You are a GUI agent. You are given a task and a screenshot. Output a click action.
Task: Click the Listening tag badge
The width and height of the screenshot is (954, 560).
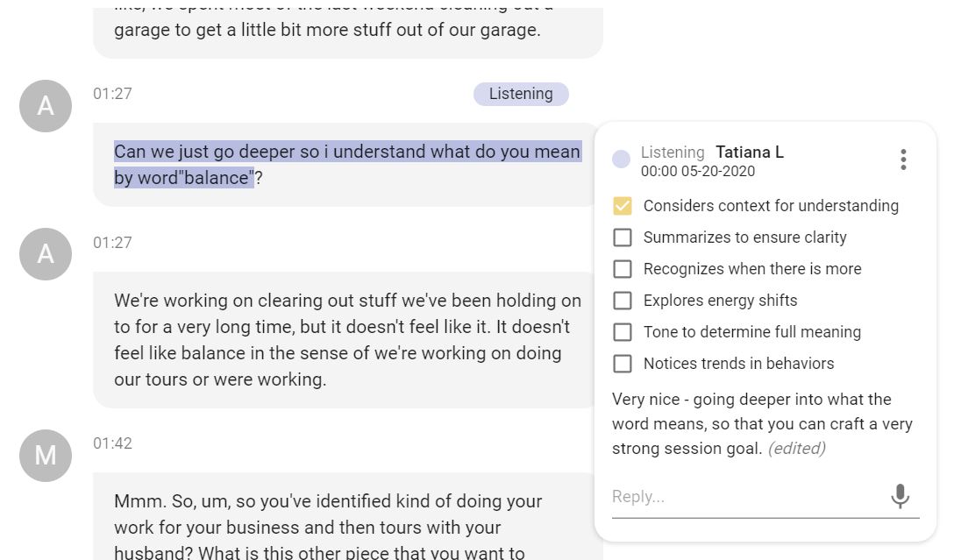point(521,94)
